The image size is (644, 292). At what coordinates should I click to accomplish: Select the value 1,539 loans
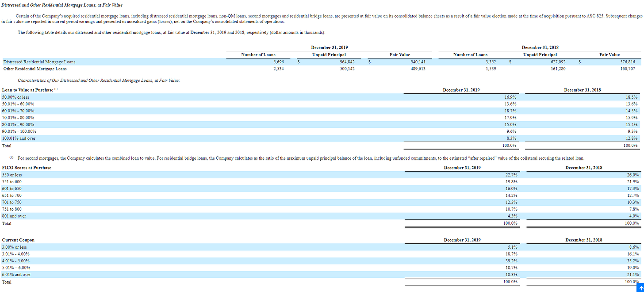pyautogui.click(x=491, y=69)
